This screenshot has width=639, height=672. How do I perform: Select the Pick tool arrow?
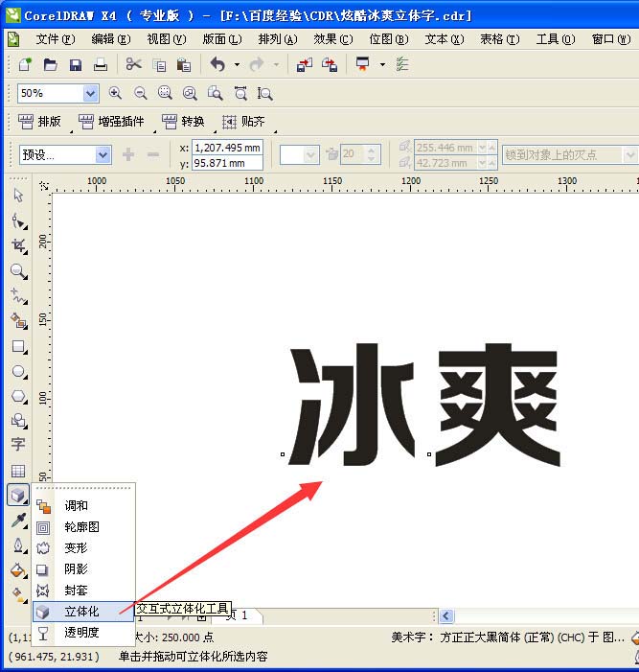[x=18, y=196]
